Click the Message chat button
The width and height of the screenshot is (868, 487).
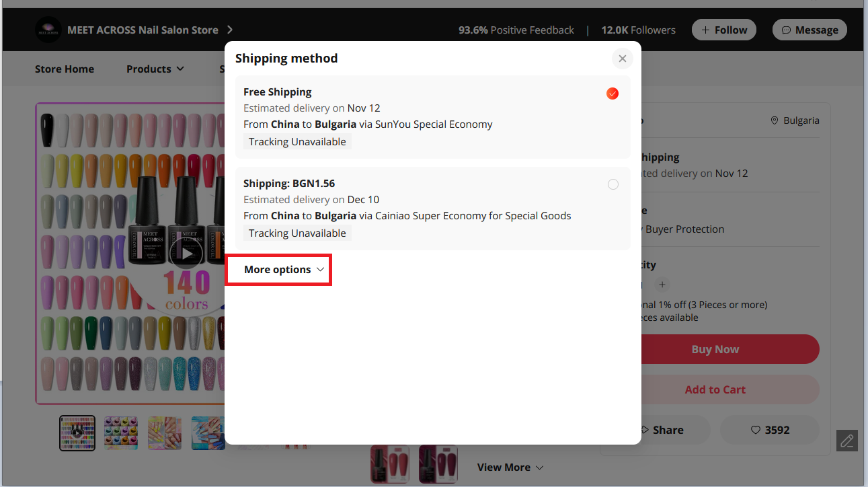(809, 30)
